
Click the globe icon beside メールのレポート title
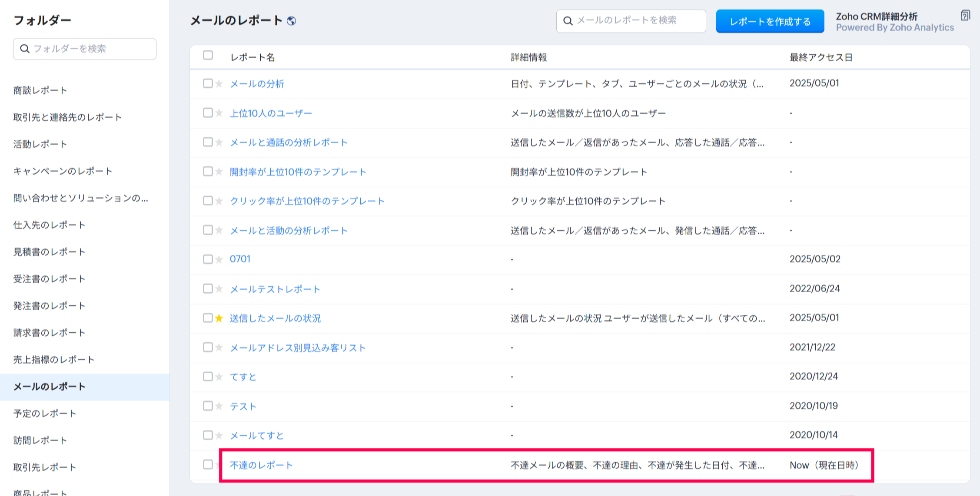[292, 21]
